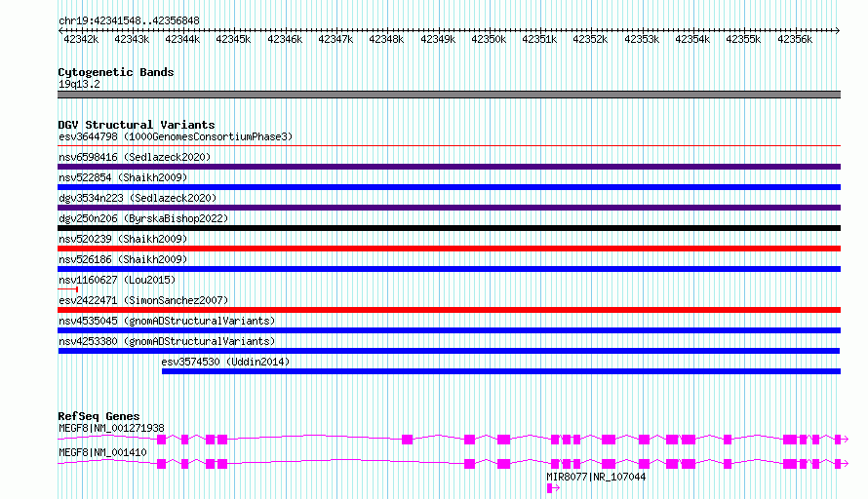
Task: Open the MEGF8|NM_001410 transcript label
Action: coord(102,452)
